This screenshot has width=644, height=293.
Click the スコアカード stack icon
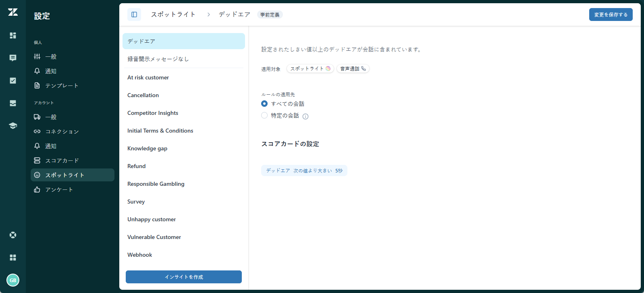37,160
